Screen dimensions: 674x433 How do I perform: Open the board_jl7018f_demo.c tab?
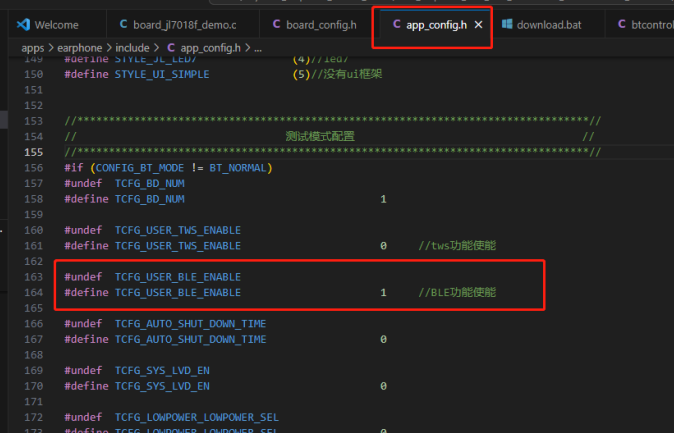(x=184, y=25)
